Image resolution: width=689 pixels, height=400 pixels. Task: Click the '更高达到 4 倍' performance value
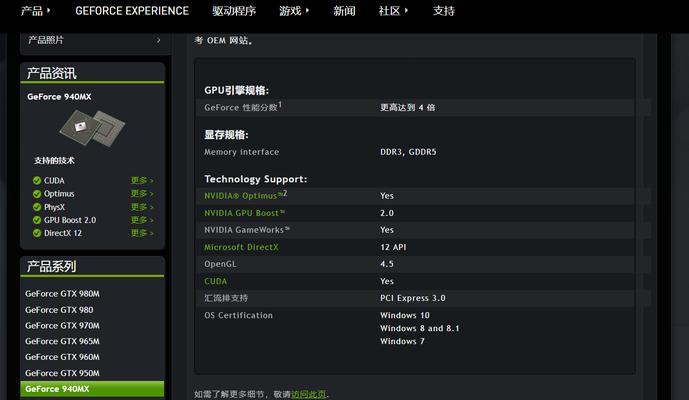(407, 108)
